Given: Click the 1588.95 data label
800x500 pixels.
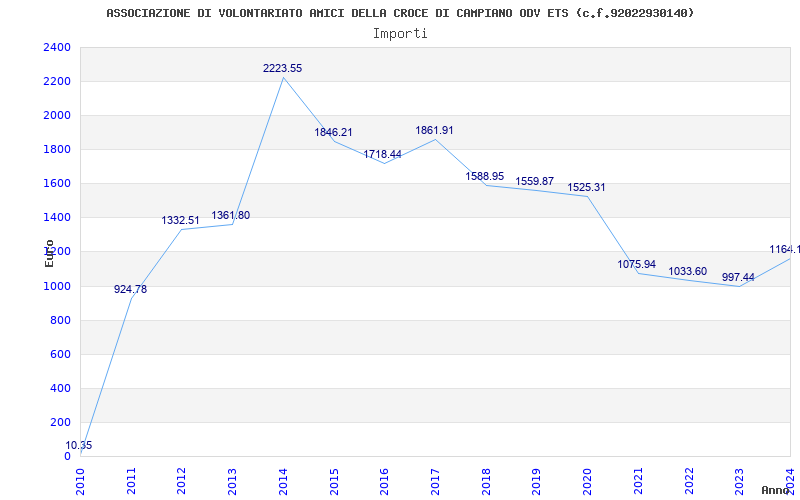Looking at the screenshot, I should 485,176.
